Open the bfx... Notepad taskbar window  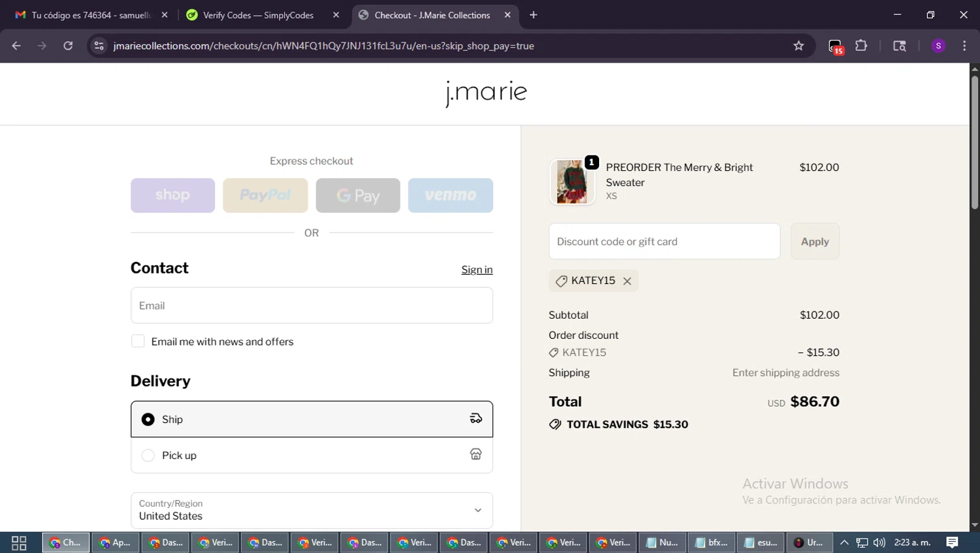(711, 543)
